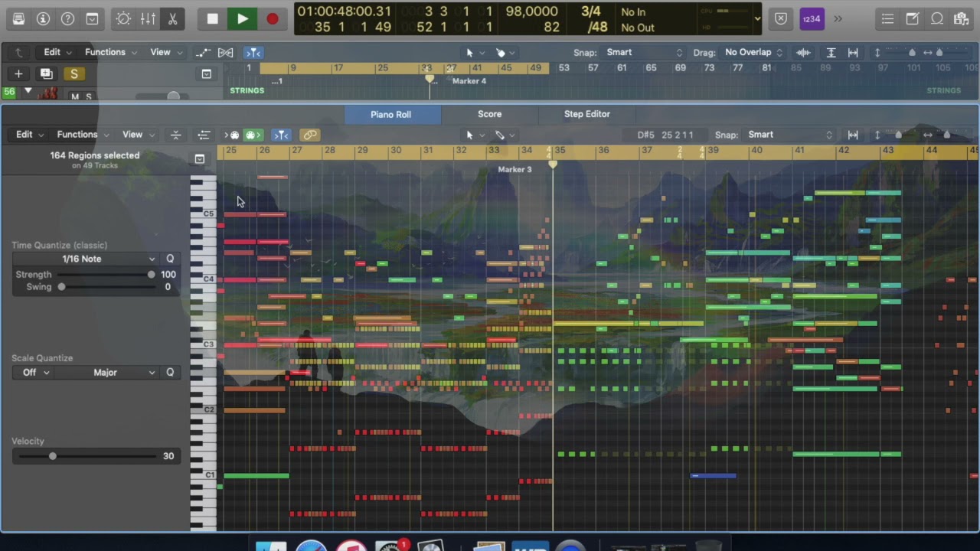Toggle MIDI In button in Piano Roll
Screen dimensions: 980x551
point(232,135)
